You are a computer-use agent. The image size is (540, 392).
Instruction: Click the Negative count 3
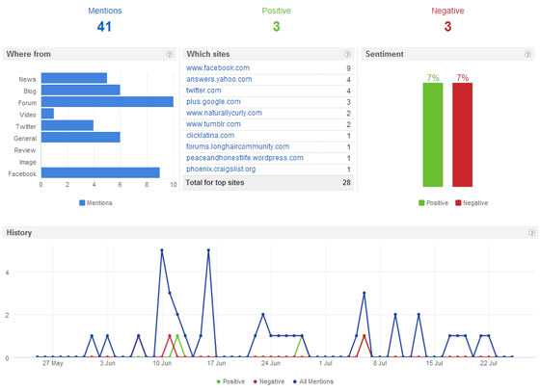tap(447, 26)
